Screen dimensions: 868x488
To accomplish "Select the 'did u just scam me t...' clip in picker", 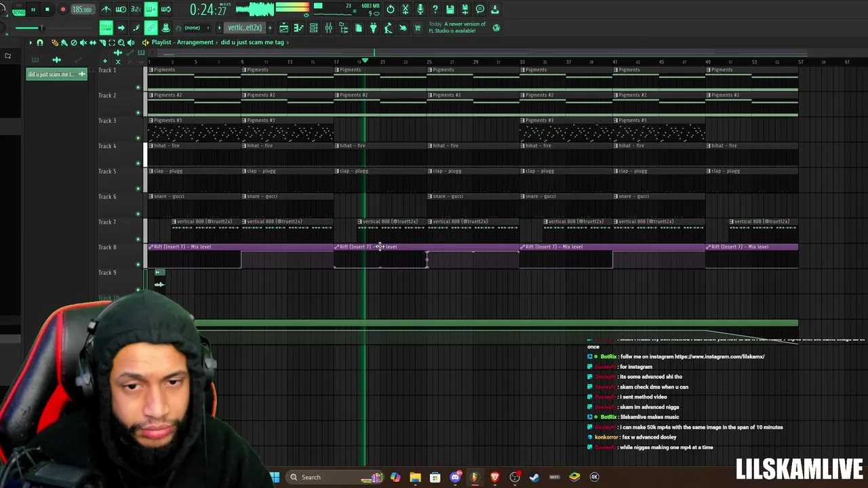I will 57,74.
